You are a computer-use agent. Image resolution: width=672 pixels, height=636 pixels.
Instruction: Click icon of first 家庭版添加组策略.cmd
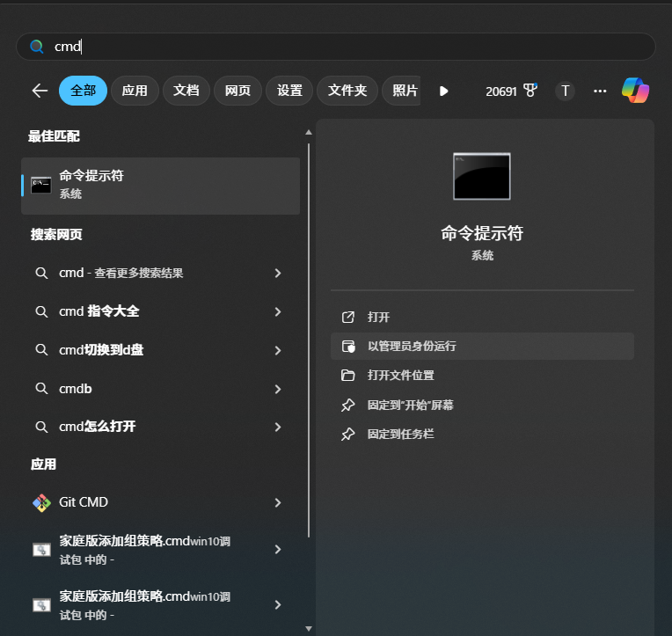(41, 550)
